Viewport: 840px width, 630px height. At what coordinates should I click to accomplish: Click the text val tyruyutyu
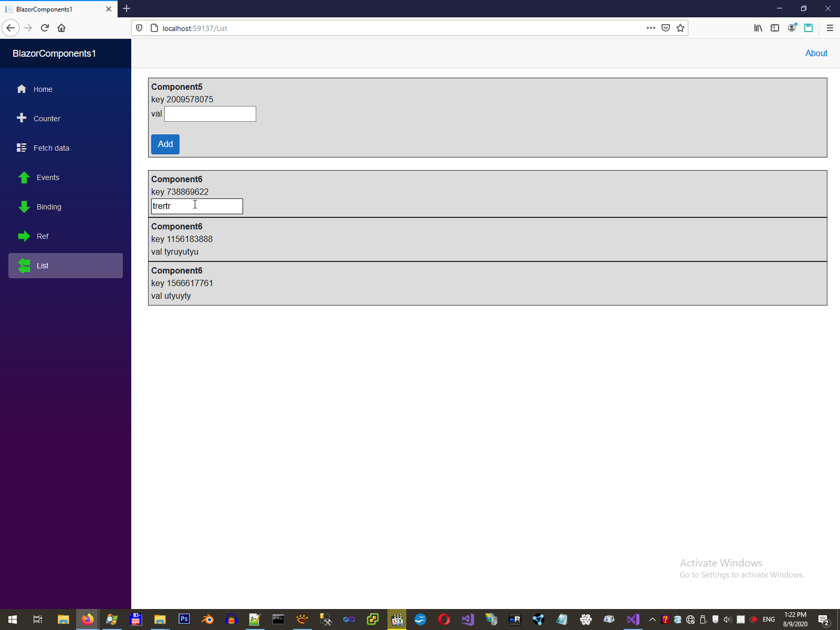[175, 252]
